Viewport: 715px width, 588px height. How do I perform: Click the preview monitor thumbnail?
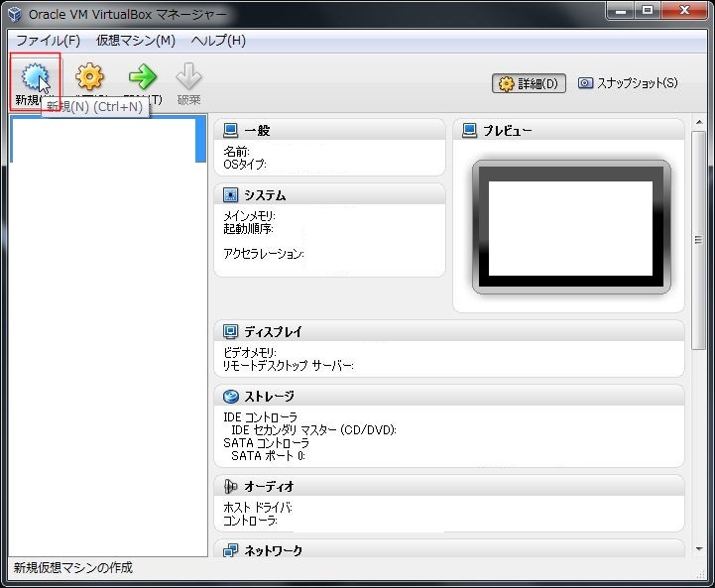point(571,227)
